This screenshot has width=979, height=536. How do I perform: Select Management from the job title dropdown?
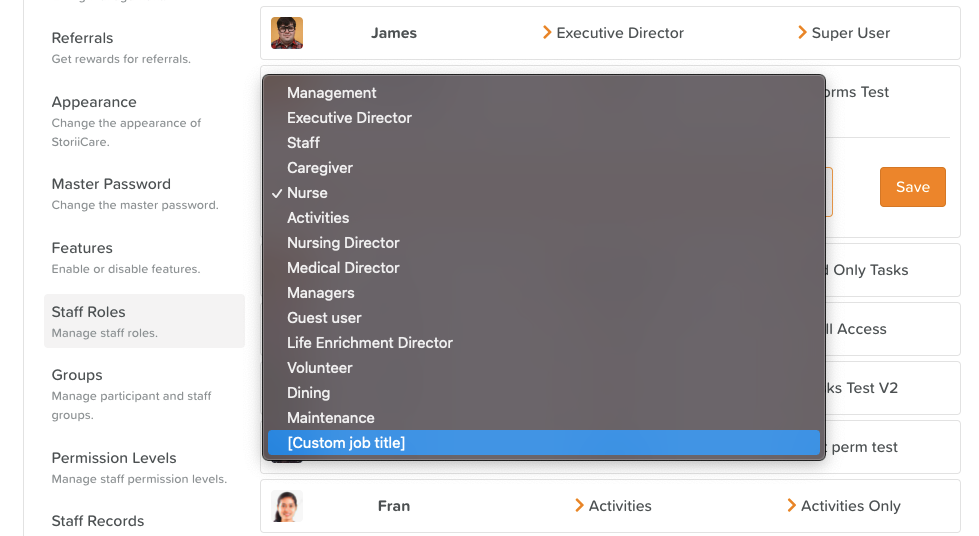(x=543, y=93)
